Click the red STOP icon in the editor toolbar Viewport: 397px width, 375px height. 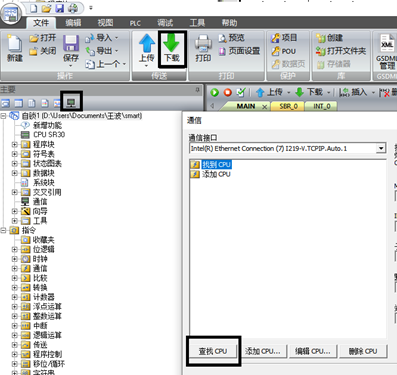pyautogui.click(x=228, y=92)
